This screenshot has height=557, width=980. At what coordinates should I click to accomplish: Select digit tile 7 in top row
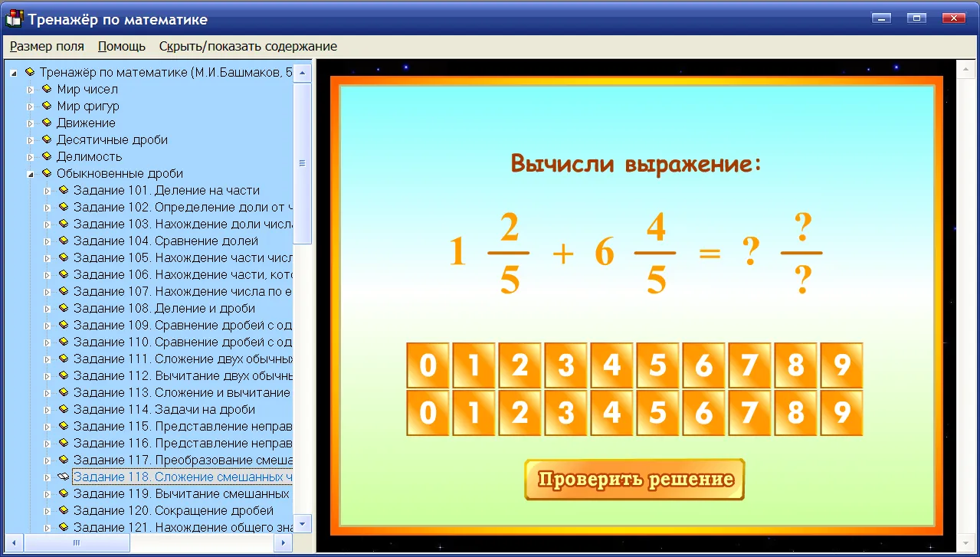pyautogui.click(x=749, y=365)
